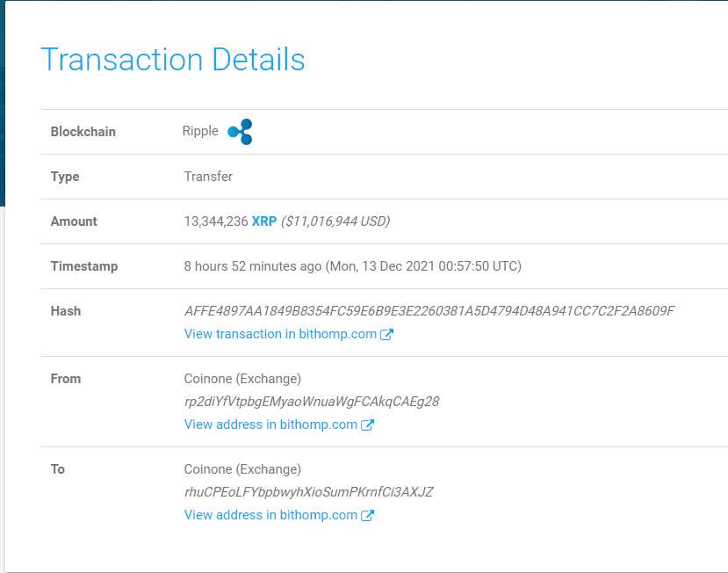This screenshot has height=573, width=728.
Task: Click the 'Type' row label
Action: (65, 177)
